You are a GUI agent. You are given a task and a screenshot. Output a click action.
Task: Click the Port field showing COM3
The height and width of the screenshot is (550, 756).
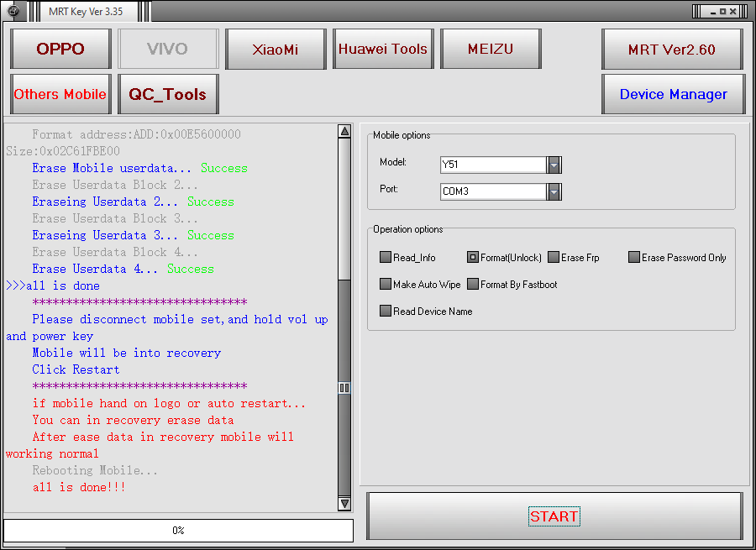coord(493,191)
